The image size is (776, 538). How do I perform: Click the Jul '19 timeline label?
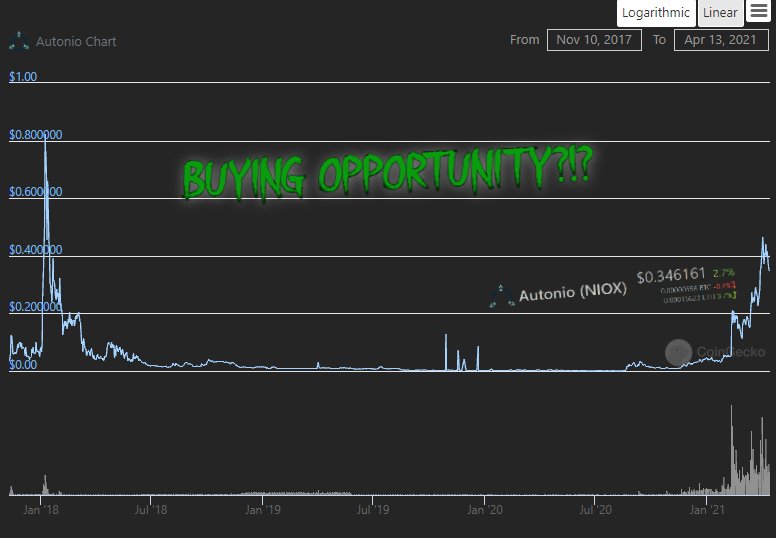coord(373,510)
